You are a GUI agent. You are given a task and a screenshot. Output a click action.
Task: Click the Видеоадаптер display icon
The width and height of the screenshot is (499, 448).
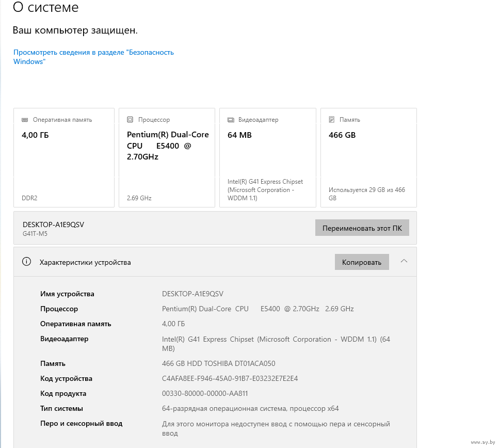[231, 120]
